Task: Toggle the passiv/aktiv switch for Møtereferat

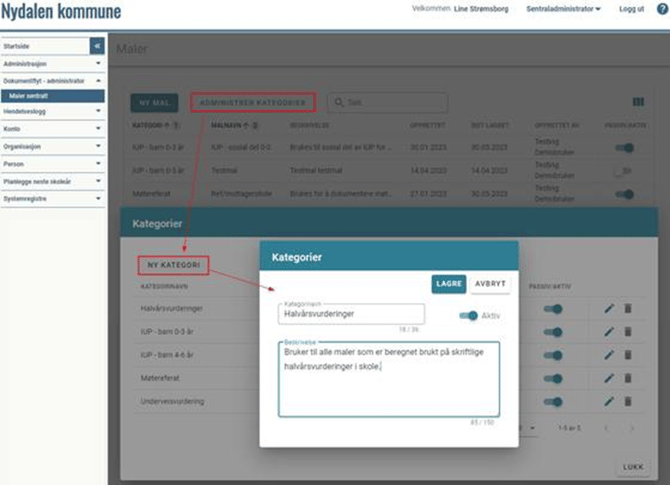Action: coord(552,378)
